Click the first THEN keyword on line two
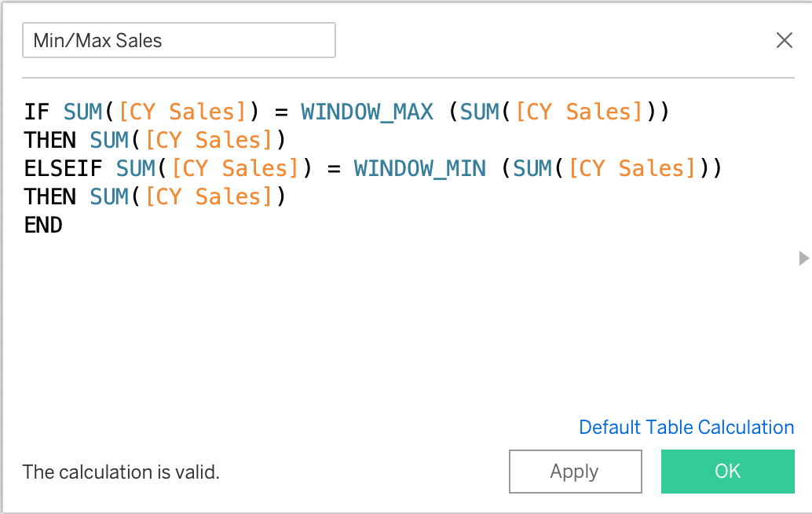 [x=50, y=140]
